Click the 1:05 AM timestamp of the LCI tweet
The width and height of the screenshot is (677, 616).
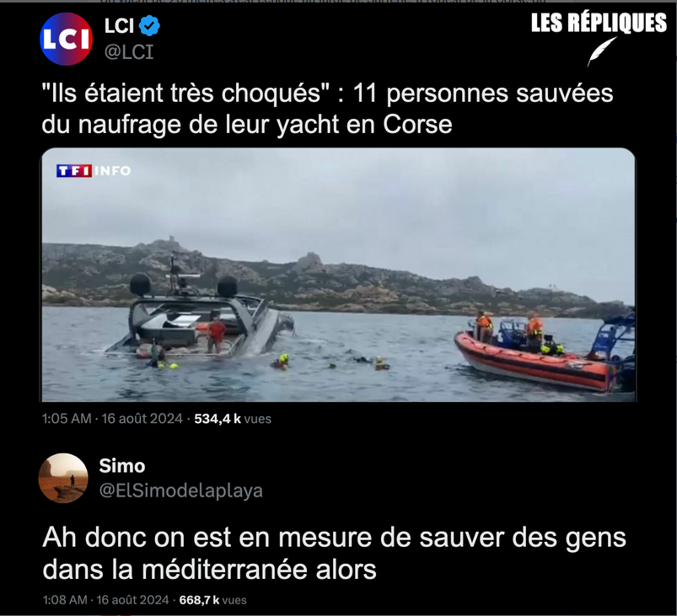(67, 419)
